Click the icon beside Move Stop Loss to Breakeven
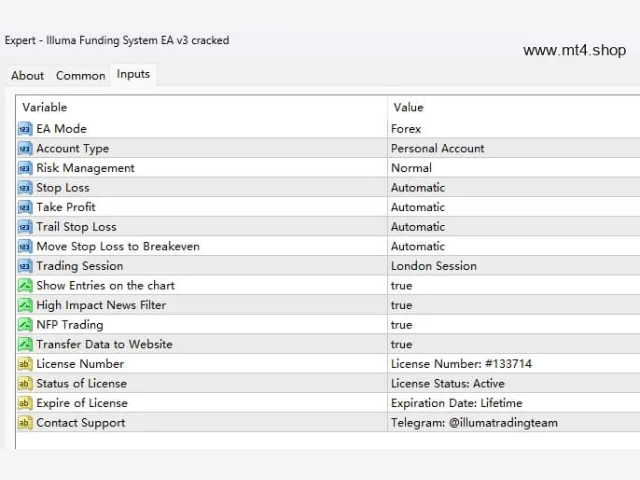 click(x=25, y=247)
